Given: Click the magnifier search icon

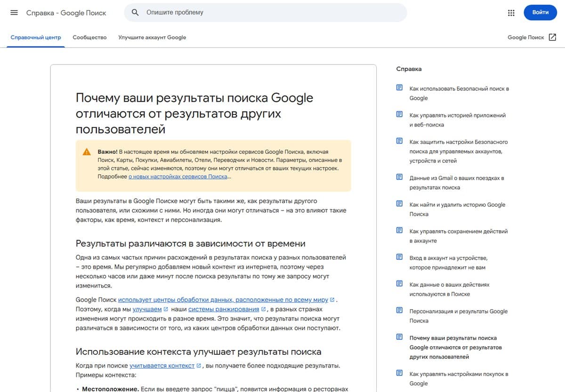Looking at the screenshot, I should (x=135, y=12).
